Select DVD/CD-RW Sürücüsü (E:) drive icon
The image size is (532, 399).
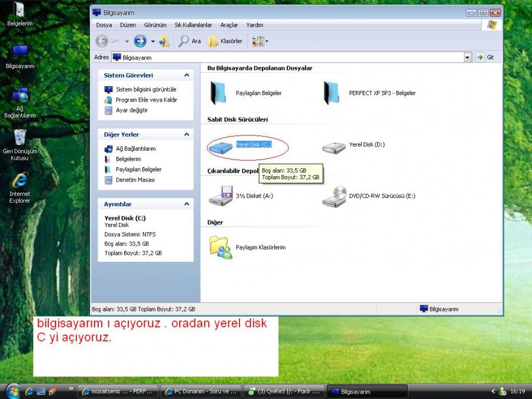334,196
